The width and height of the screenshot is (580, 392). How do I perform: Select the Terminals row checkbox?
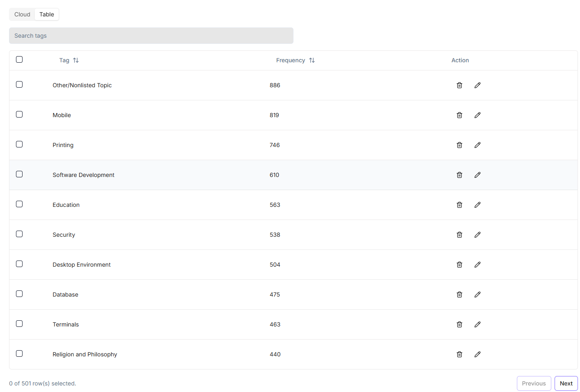tap(19, 324)
